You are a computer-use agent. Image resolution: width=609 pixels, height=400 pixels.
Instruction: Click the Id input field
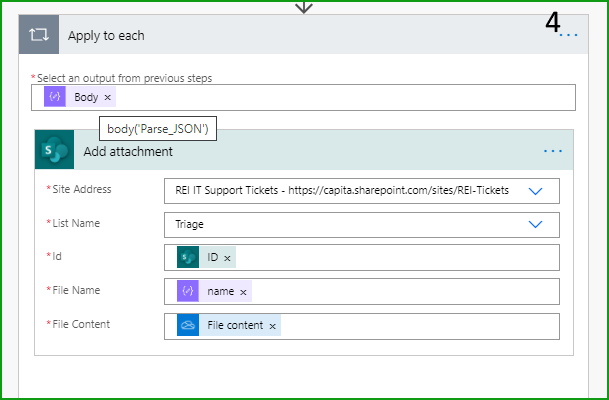click(400, 258)
